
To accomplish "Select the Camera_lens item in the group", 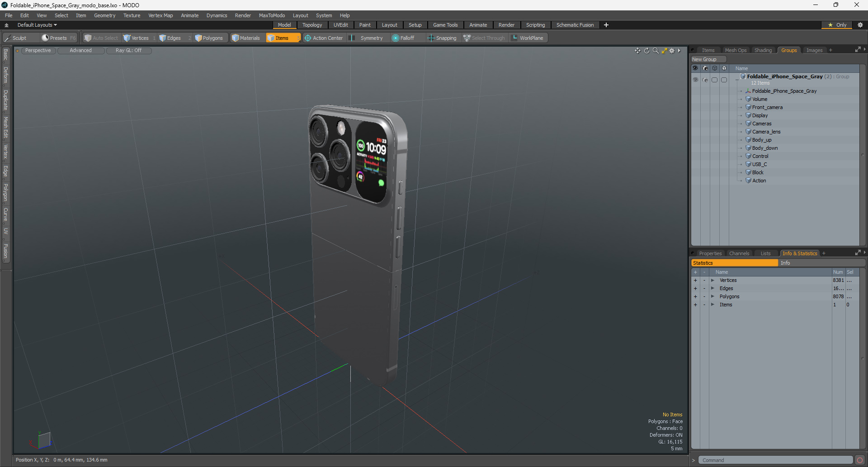I will point(766,132).
